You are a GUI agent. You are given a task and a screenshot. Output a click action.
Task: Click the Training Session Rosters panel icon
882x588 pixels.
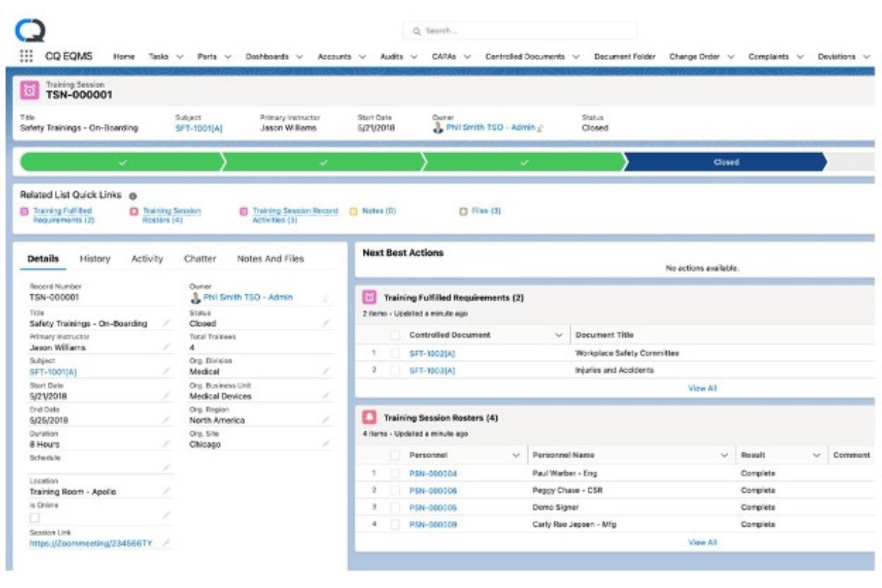click(369, 417)
